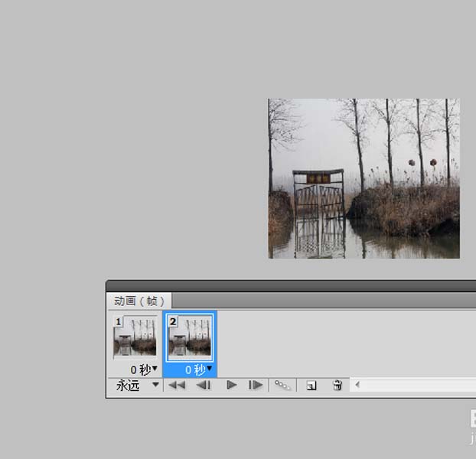Screen dimensions: 476x459
Task: Click the dark title bar of animation panel
Action: pyautogui.click(x=291, y=286)
